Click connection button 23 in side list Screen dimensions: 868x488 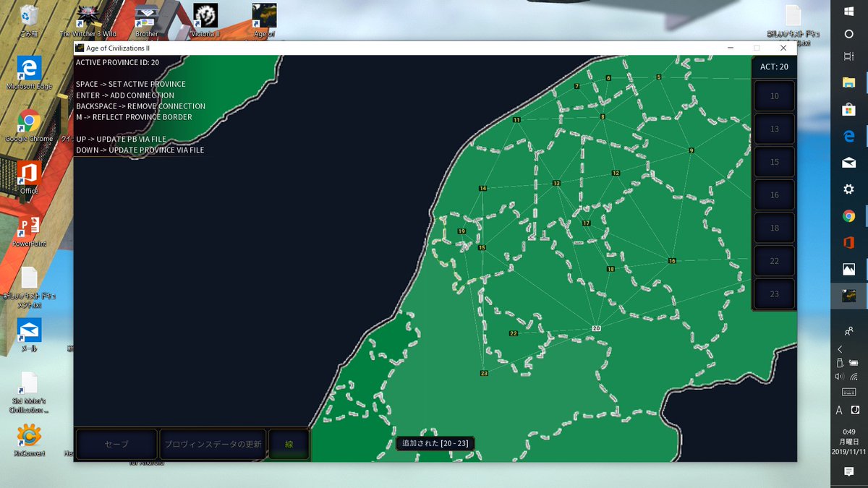tap(774, 294)
